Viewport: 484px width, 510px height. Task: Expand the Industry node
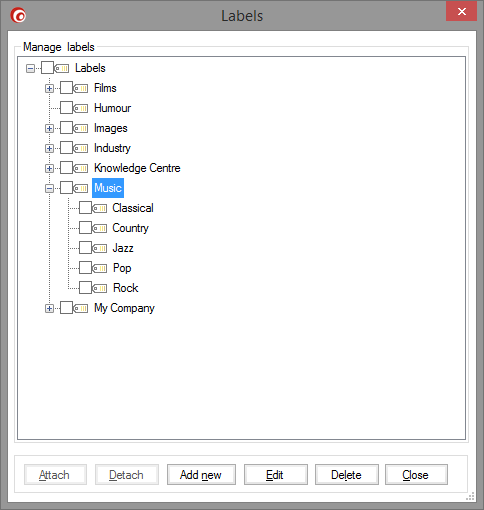click(x=49, y=149)
